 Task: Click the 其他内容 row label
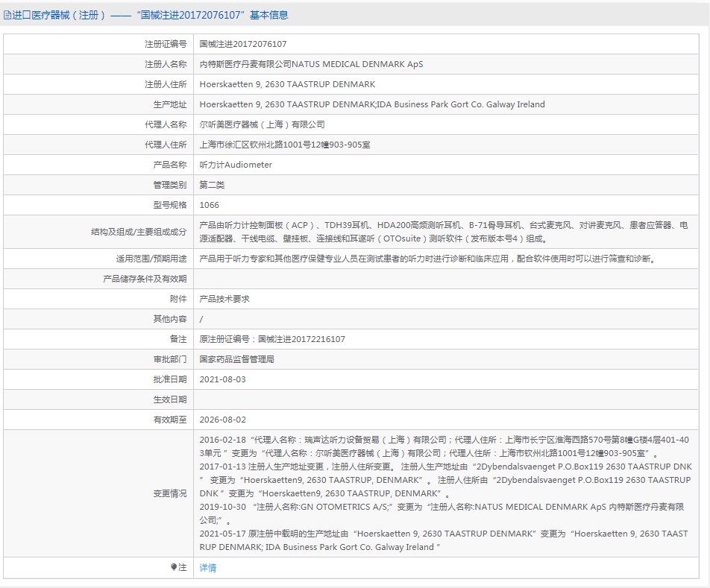click(170, 319)
